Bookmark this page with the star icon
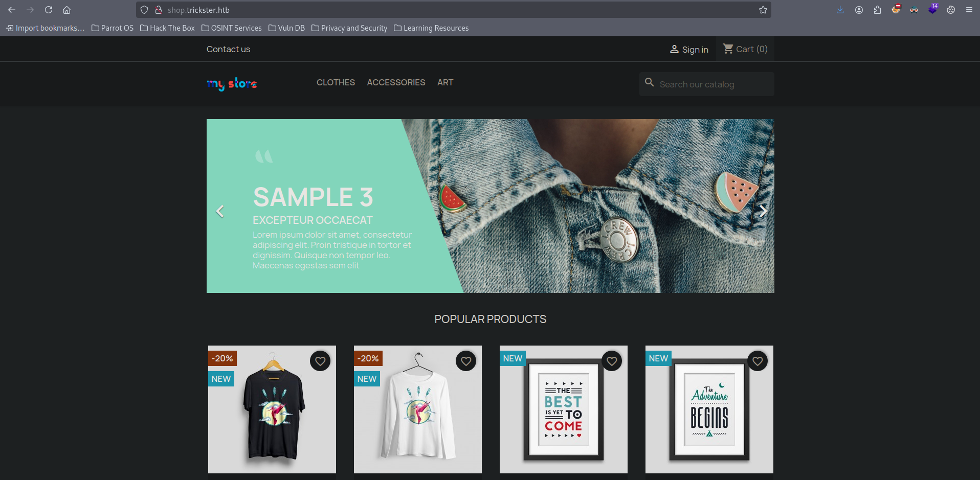The width and height of the screenshot is (980, 480). tap(763, 10)
